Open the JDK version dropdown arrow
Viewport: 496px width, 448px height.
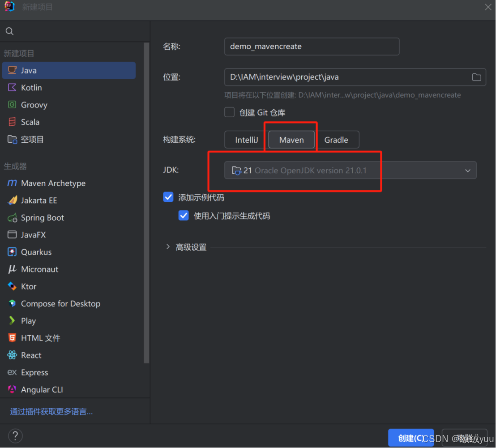(467, 171)
